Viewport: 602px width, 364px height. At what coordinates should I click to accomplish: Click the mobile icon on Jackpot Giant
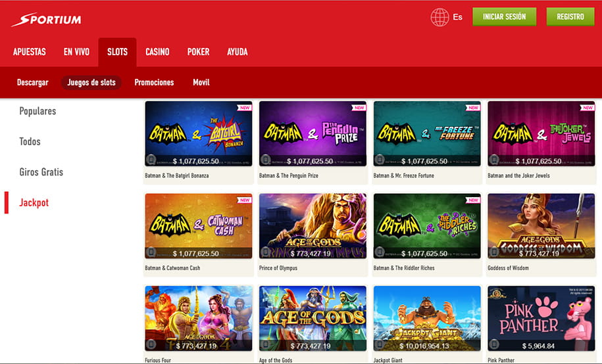[380, 344]
